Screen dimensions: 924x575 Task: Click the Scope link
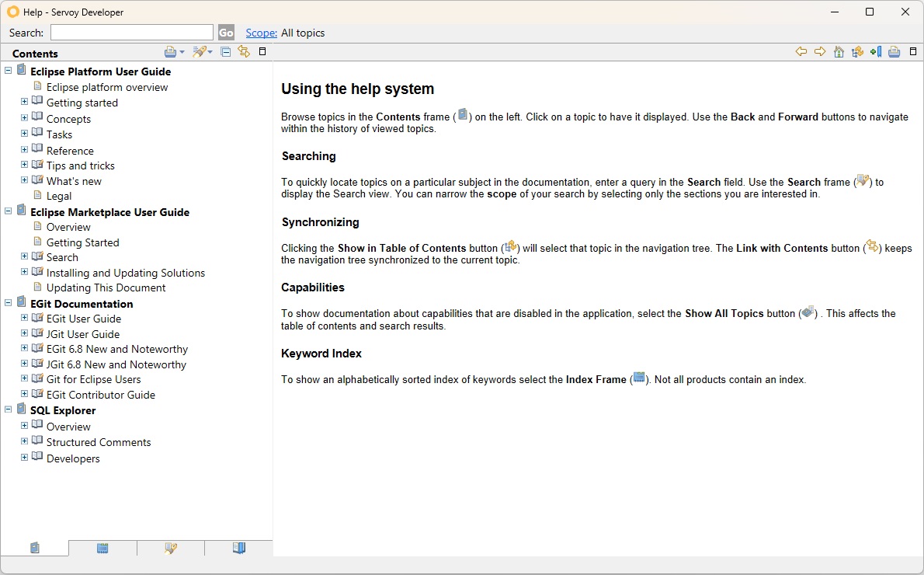[x=261, y=33]
